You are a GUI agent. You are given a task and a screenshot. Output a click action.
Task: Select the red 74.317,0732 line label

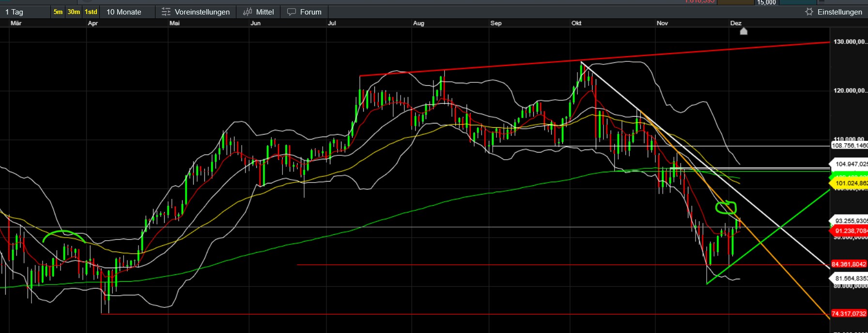849,314
